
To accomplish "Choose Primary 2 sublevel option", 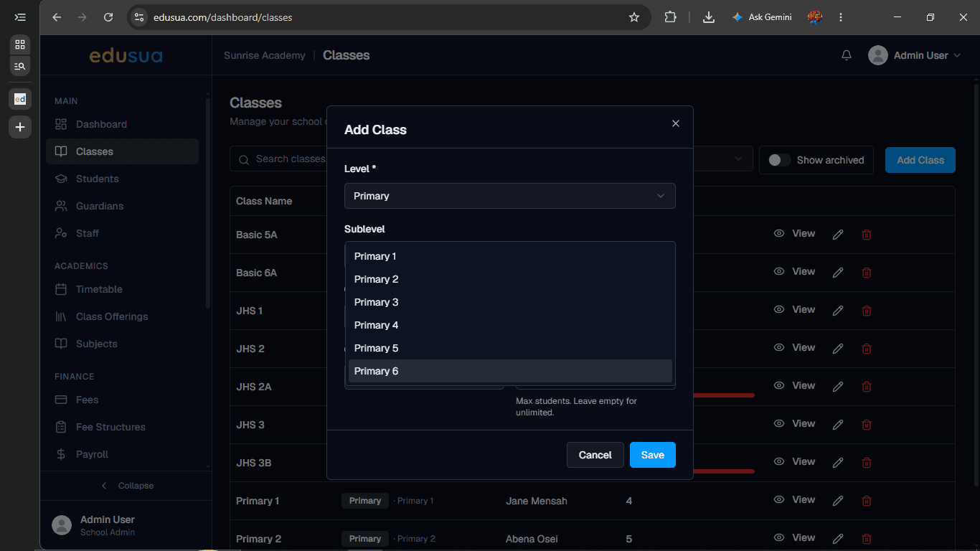I will 510,279.
